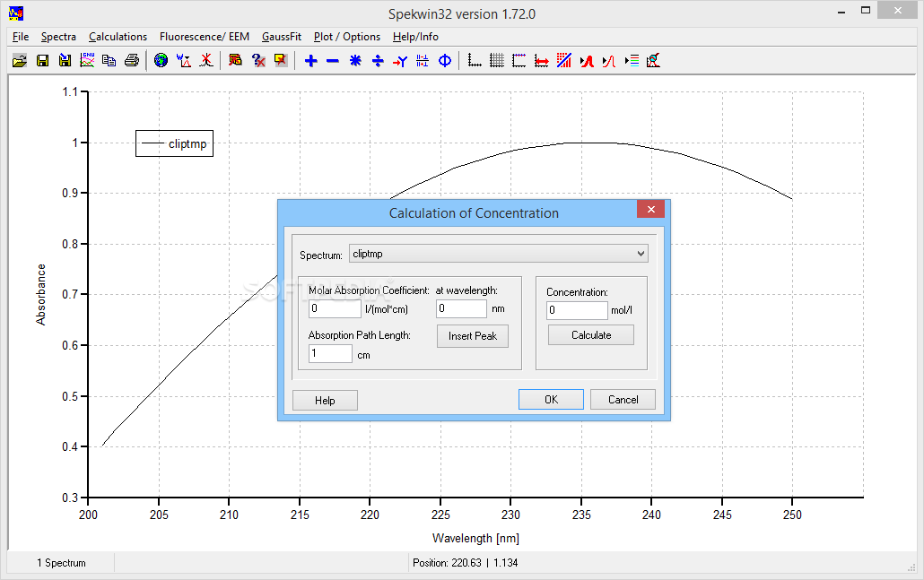
Task: Confirm the dialog with OK
Action: click(x=551, y=399)
